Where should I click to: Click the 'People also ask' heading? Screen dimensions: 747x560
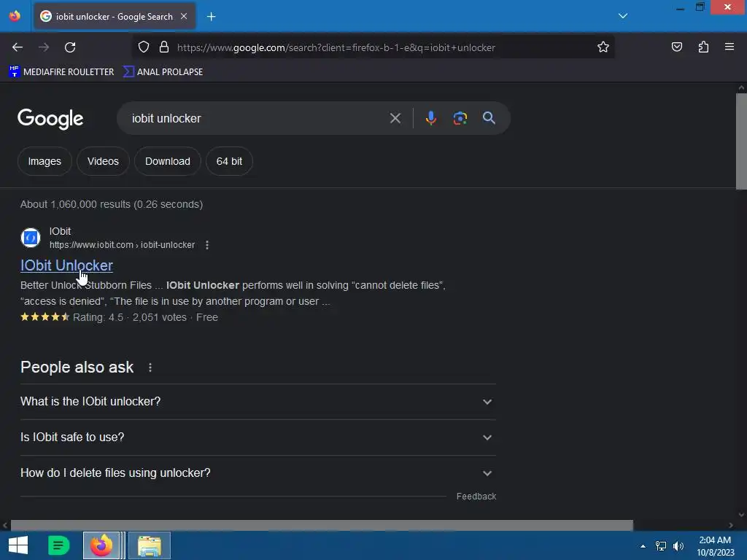tap(77, 367)
